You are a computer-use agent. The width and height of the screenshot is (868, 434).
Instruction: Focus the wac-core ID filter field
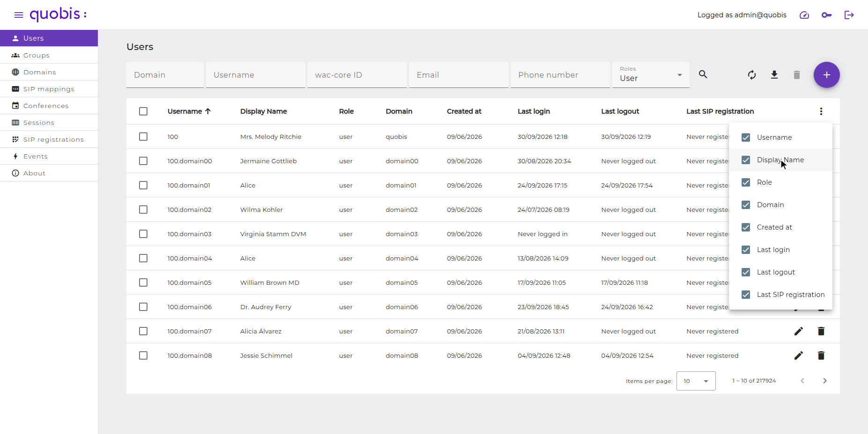(357, 75)
